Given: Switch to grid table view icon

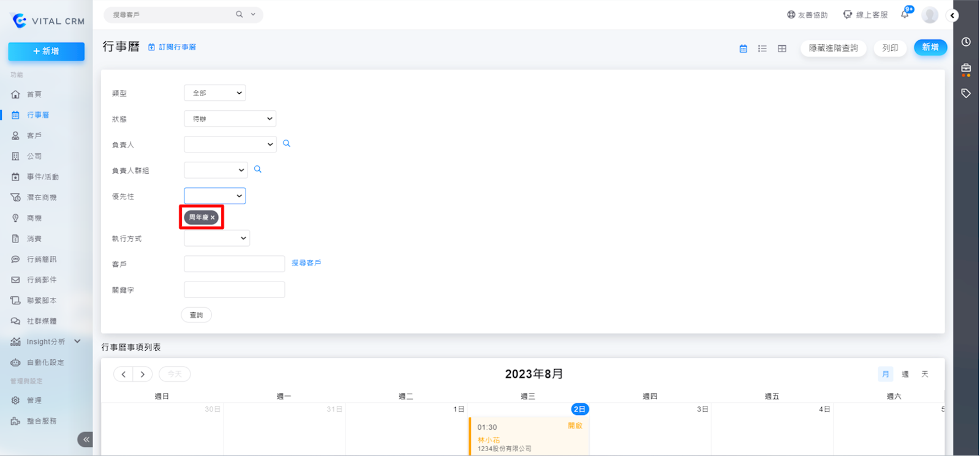Looking at the screenshot, I should [x=782, y=48].
